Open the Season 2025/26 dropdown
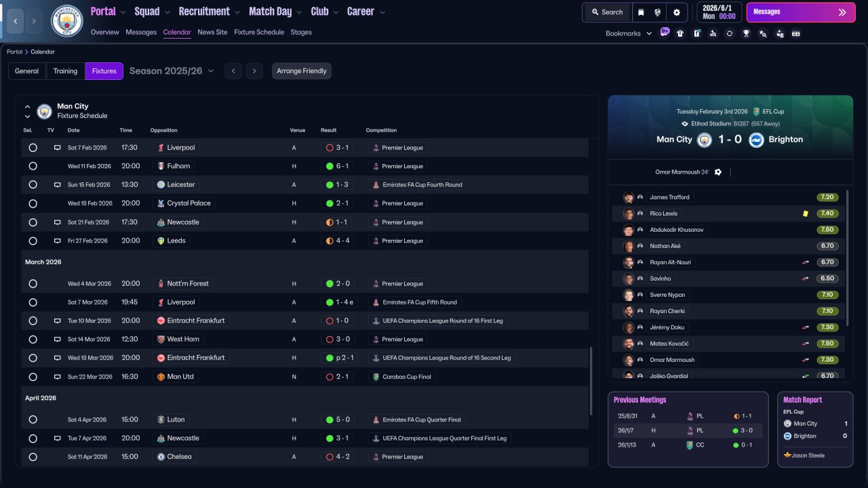 coord(172,71)
